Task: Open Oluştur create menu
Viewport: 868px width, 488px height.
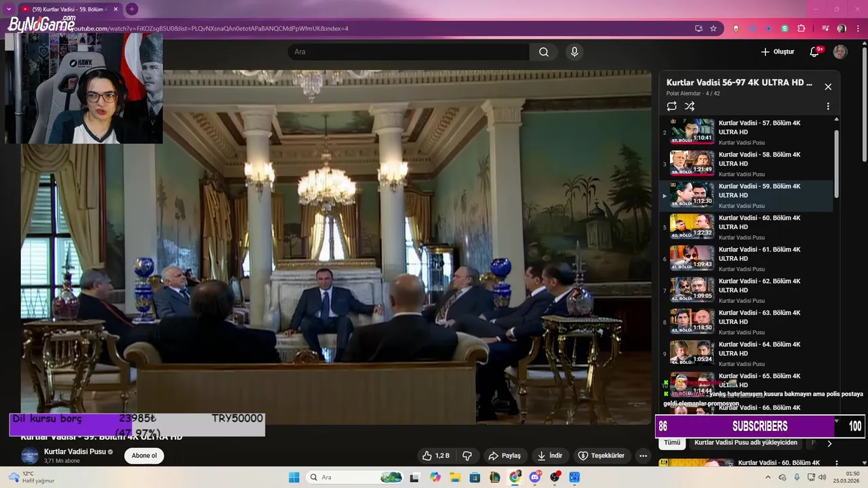Action: tap(777, 52)
